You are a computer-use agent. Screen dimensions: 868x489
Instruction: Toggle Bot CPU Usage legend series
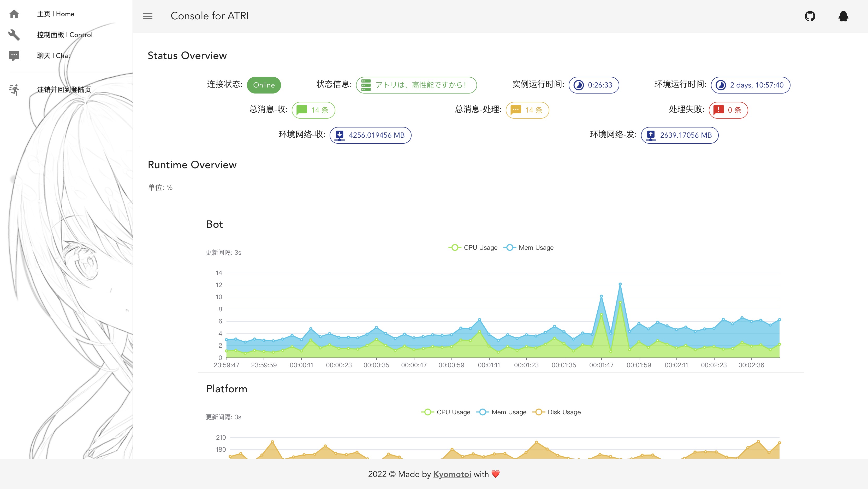(x=473, y=248)
